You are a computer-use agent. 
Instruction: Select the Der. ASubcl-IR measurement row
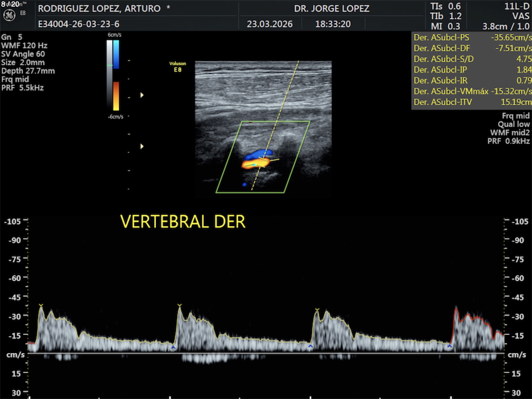pyautogui.click(x=472, y=80)
